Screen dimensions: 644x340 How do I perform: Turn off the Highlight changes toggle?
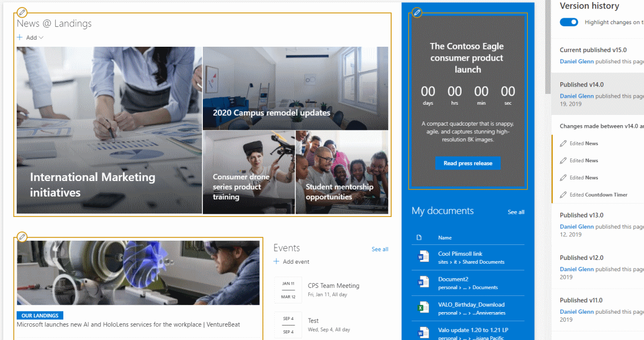pos(568,22)
